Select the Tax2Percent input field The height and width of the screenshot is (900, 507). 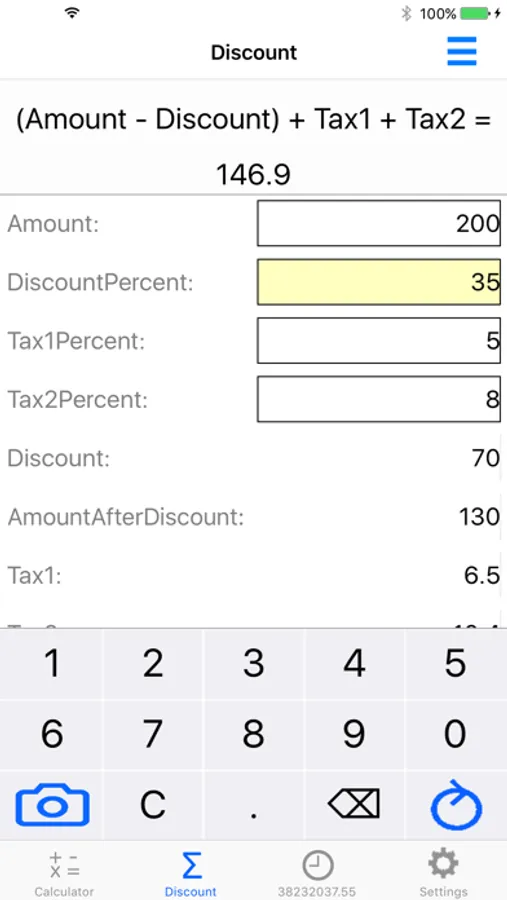tap(378, 399)
